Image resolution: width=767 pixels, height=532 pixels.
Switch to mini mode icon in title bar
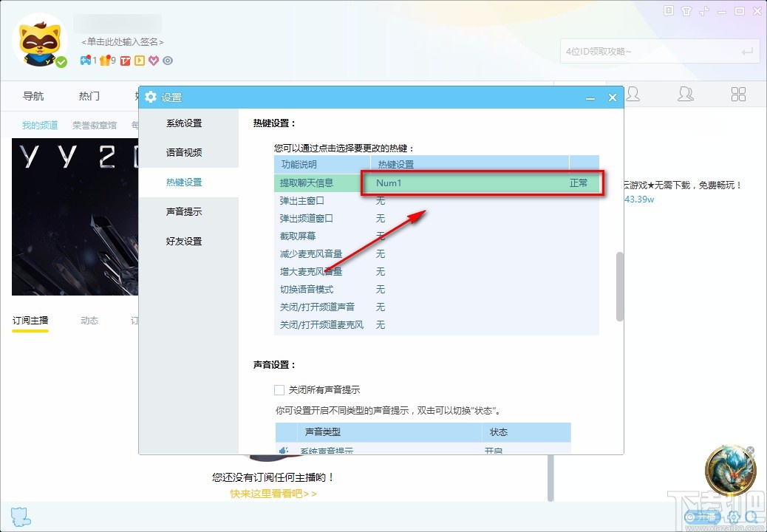point(704,11)
